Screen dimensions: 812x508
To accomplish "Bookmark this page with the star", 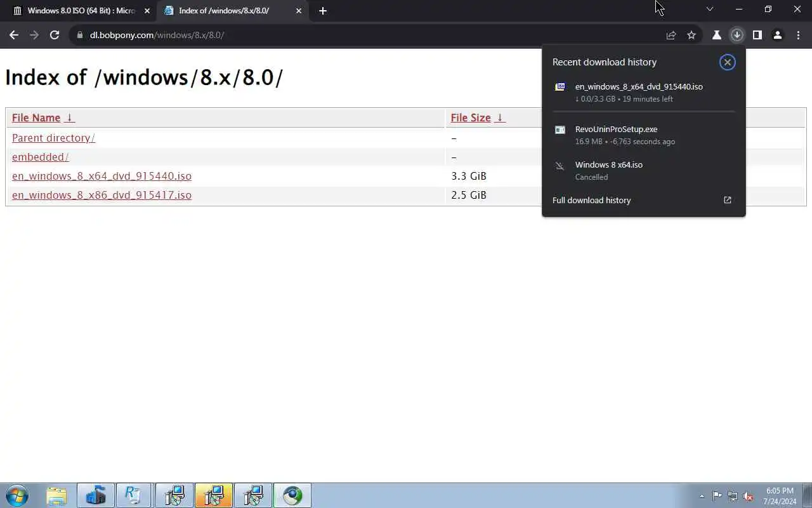I will tap(691, 35).
